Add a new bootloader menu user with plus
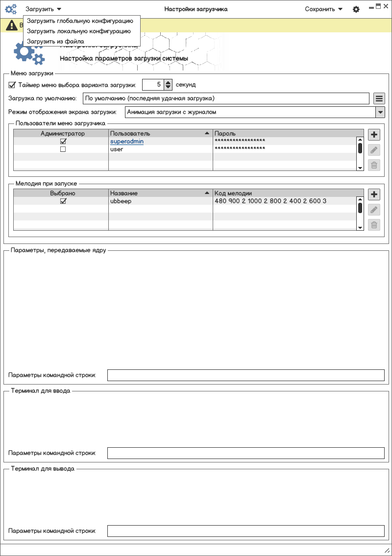This screenshot has width=392, height=556. pyautogui.click(x=374, y=135)
